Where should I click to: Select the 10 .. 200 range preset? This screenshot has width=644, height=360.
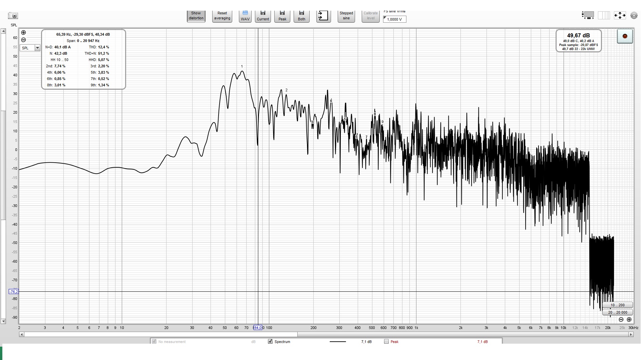[617, 305]
